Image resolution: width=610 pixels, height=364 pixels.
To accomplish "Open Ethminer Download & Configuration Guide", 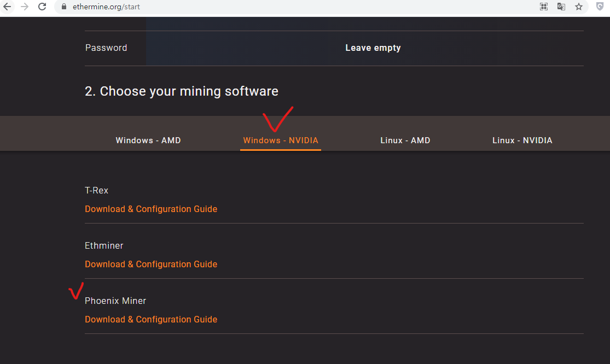I will [151, 264].
